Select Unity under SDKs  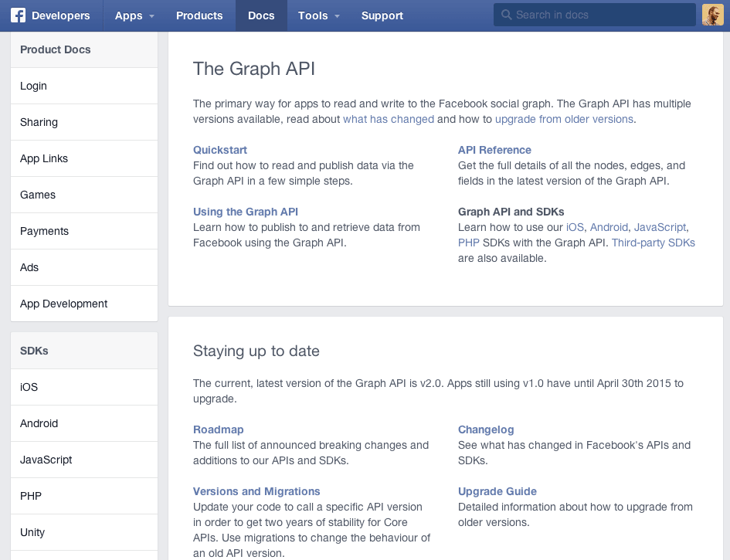pyautogui.click(x=84, y=532)
